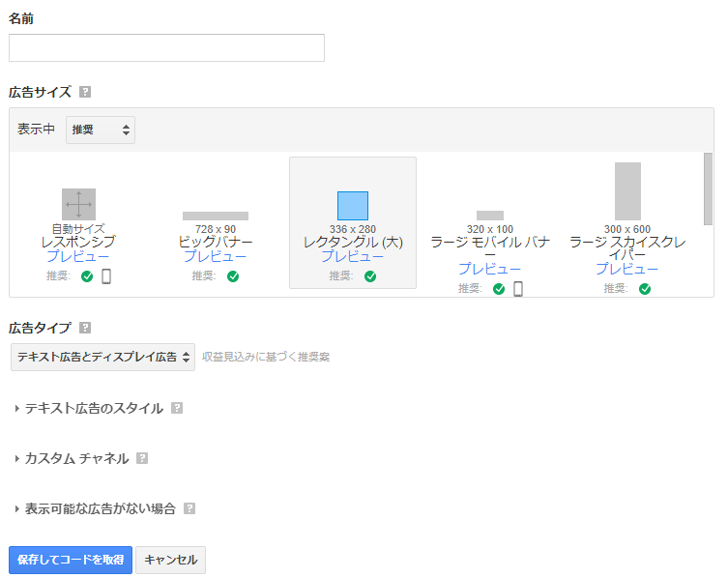Click mobile phone icon under レスポンシブ
This screenshot has height=578, width=728.
coord(106,276)
